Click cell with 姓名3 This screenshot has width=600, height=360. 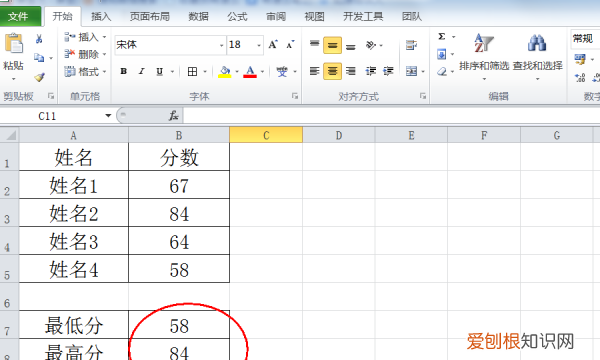pos(74,241)
